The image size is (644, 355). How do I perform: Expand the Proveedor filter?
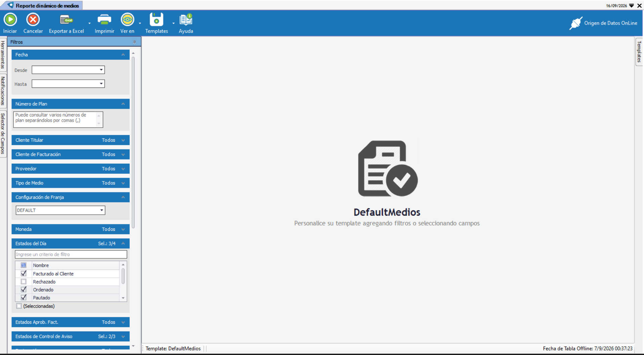click(x=123, y=169)
